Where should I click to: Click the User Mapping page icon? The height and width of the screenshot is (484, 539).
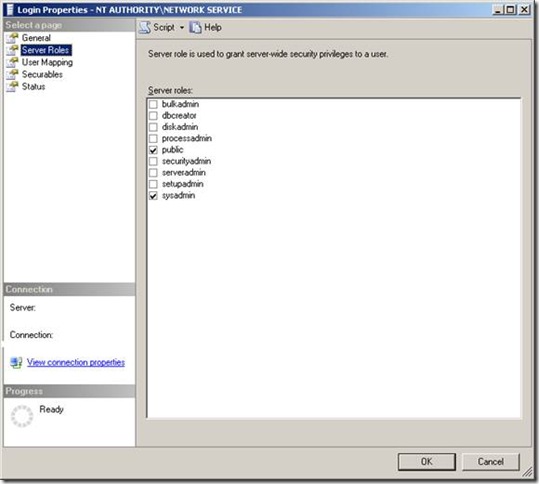coord(12,62)
